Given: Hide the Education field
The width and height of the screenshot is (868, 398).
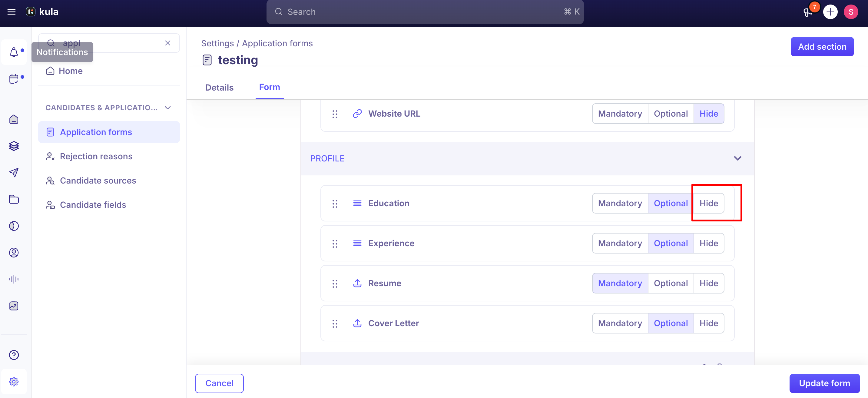Looking at the screenshot, I should (x=709, y=203).
